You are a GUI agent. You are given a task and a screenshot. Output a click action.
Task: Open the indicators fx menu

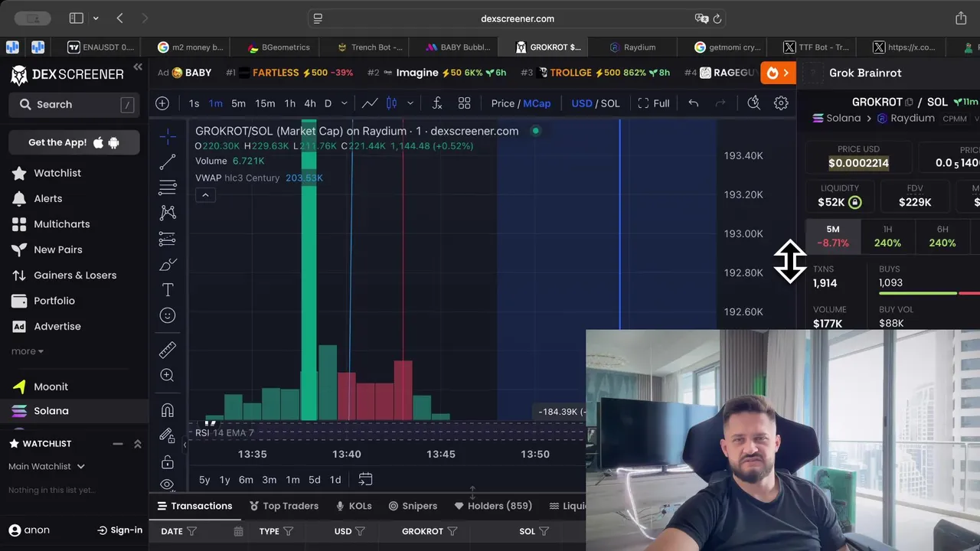(x=437, y=103)
